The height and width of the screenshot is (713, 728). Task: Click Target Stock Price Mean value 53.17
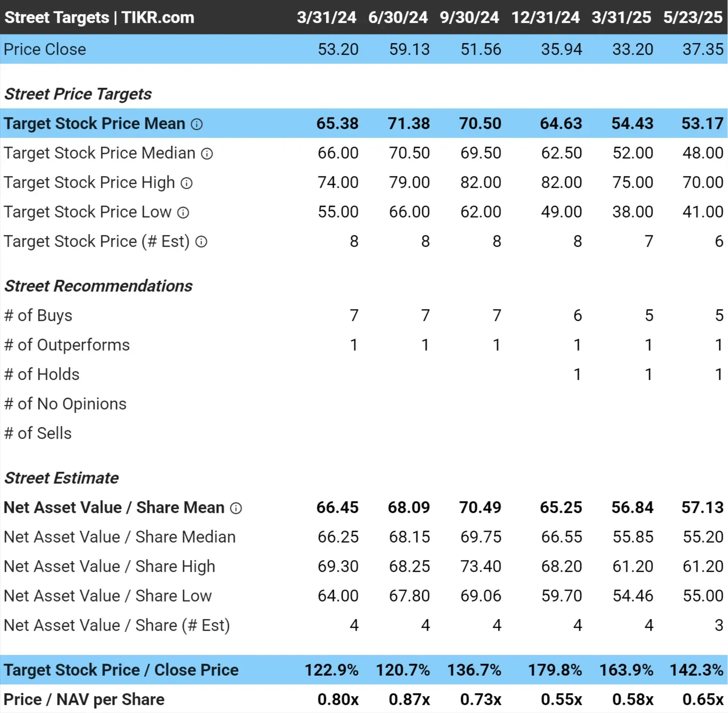[x=702, y=123]
